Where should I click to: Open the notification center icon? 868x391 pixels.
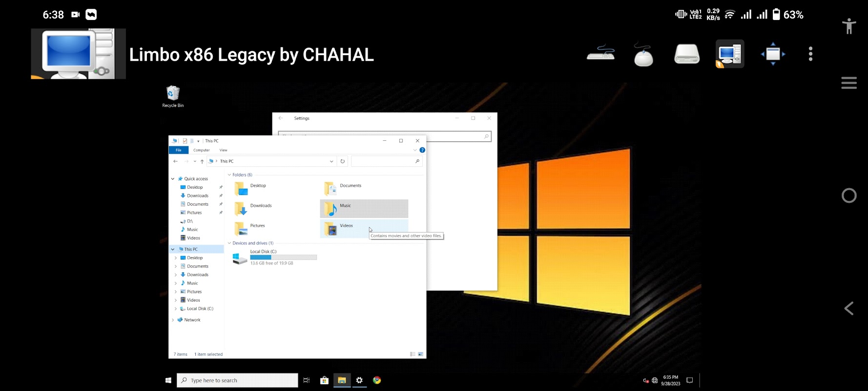point(690,380)
